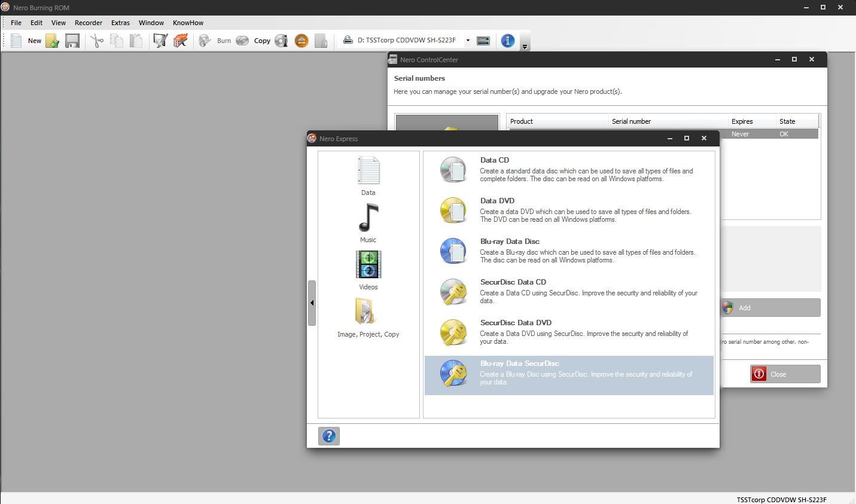This screenshot has height=504, width=856.
Task: Open Nero Express help question mark button
Action: pyautogui.click(x=329, y=436)
